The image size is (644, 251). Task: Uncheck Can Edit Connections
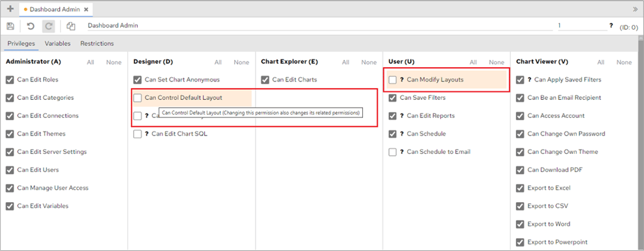10,116
